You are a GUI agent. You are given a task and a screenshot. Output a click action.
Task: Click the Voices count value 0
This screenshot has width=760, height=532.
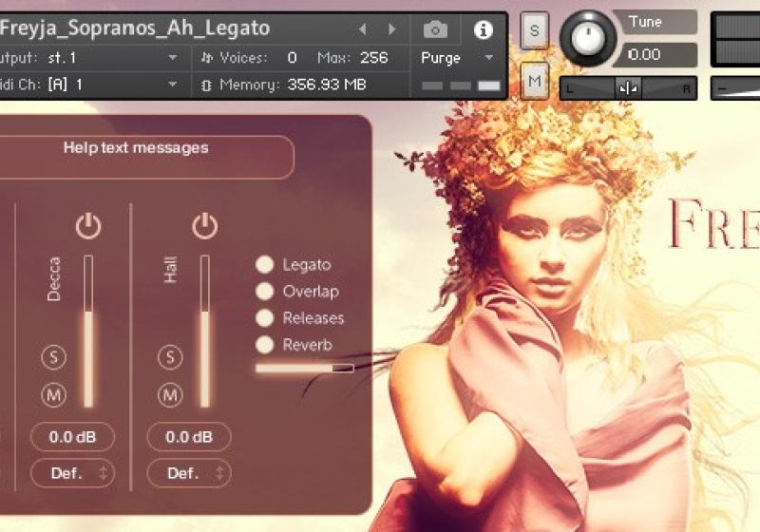292,58
